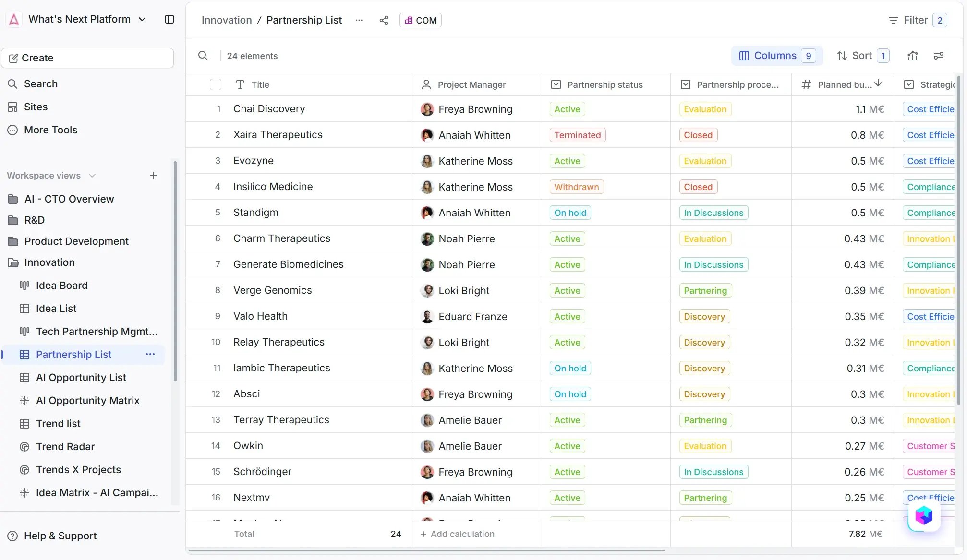Image resolution: width=967 pixels, height=560 pixels.
Task: Toggle the Terminated status on Xaira Therapeutics
Action: [x=577, y=135]
